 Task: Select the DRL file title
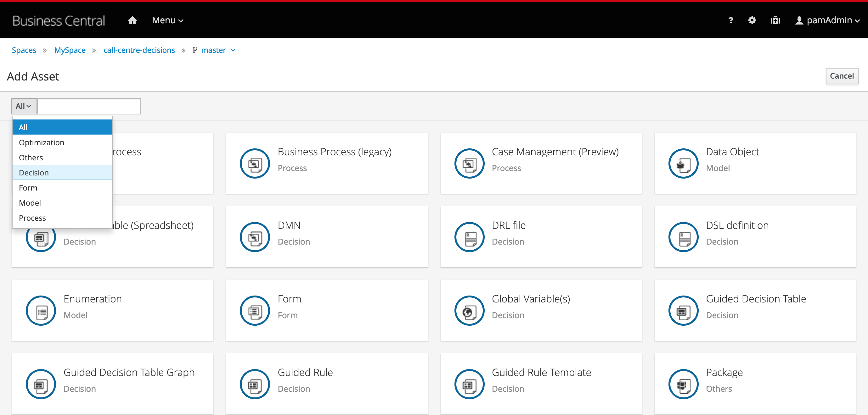coord(509,225)
